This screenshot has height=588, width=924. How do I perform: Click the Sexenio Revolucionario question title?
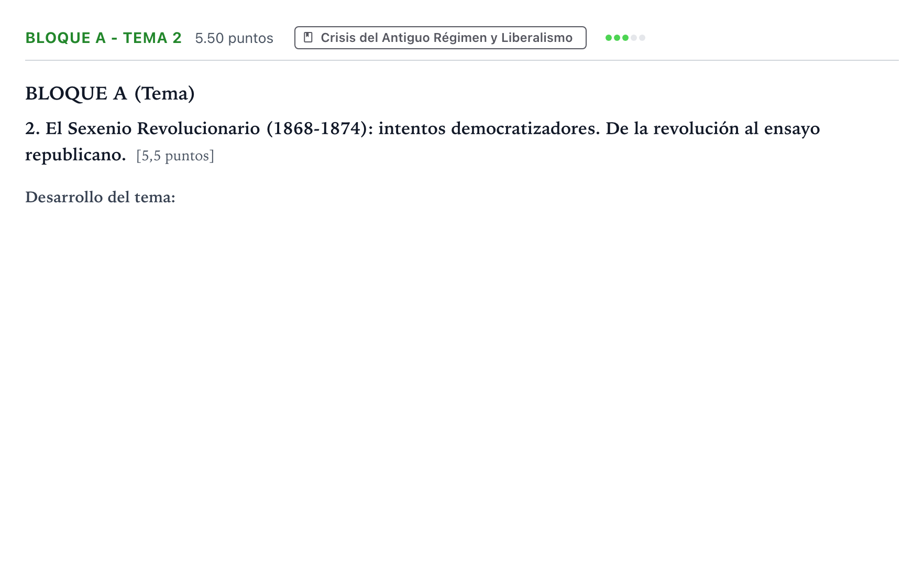tap(422, 141)
